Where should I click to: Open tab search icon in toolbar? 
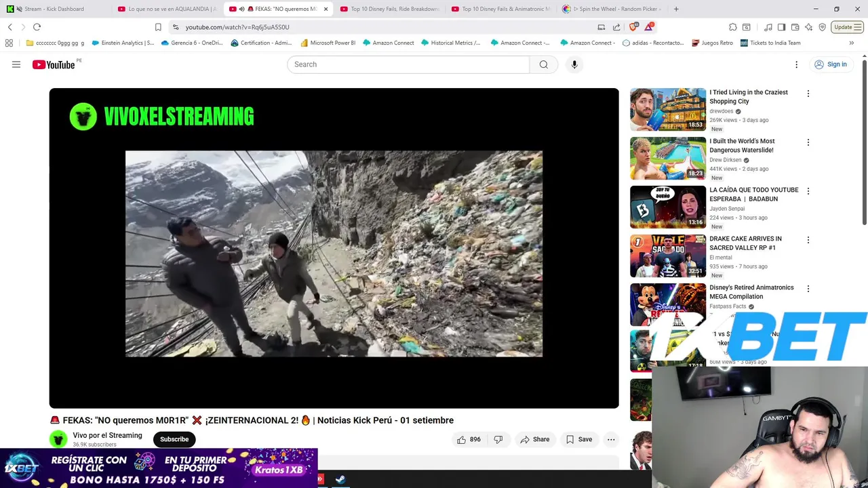(x=747, y=27)
